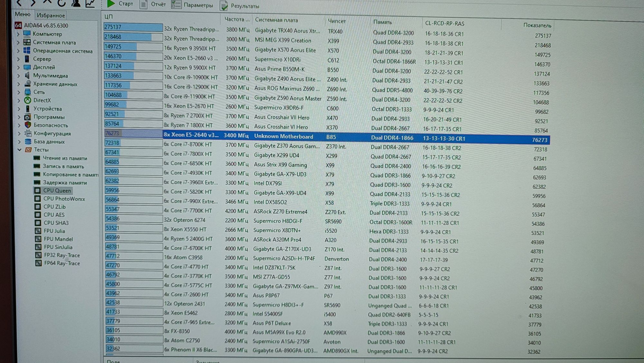Switch to the Меню tab
This screenshot has height=363, width=644.
[23, 14]
